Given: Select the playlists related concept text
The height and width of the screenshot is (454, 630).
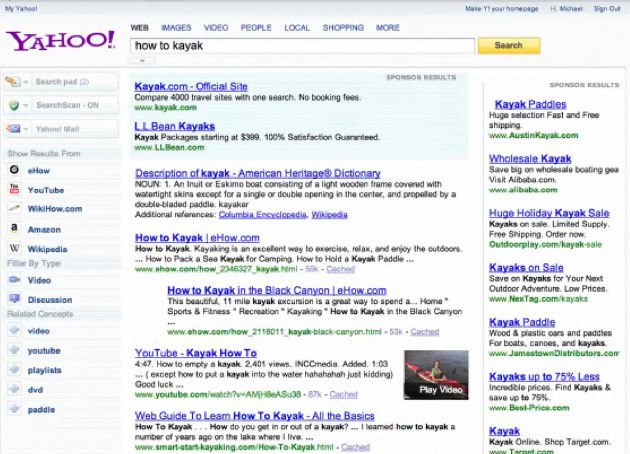Looking at the screenshot, I should pyautogui.click(x=44, y=370).
